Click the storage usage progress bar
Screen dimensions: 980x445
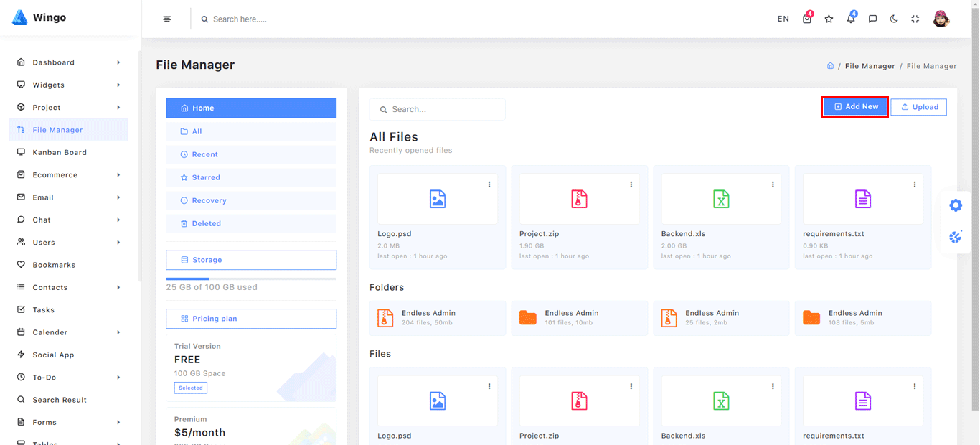[251, 278]
